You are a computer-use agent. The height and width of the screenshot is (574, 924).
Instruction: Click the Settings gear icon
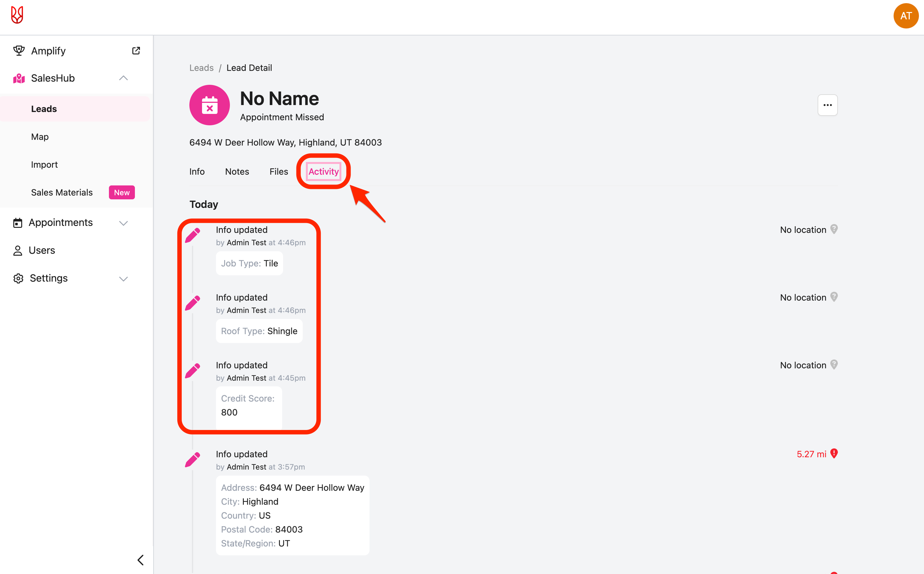[x=18, y=278]
